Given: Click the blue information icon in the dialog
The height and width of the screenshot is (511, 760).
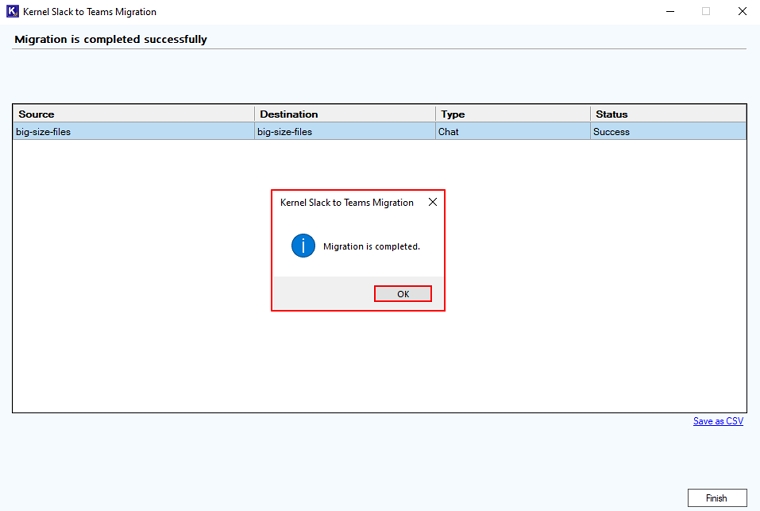Looking at the screenshot, I should click(303, 246).
